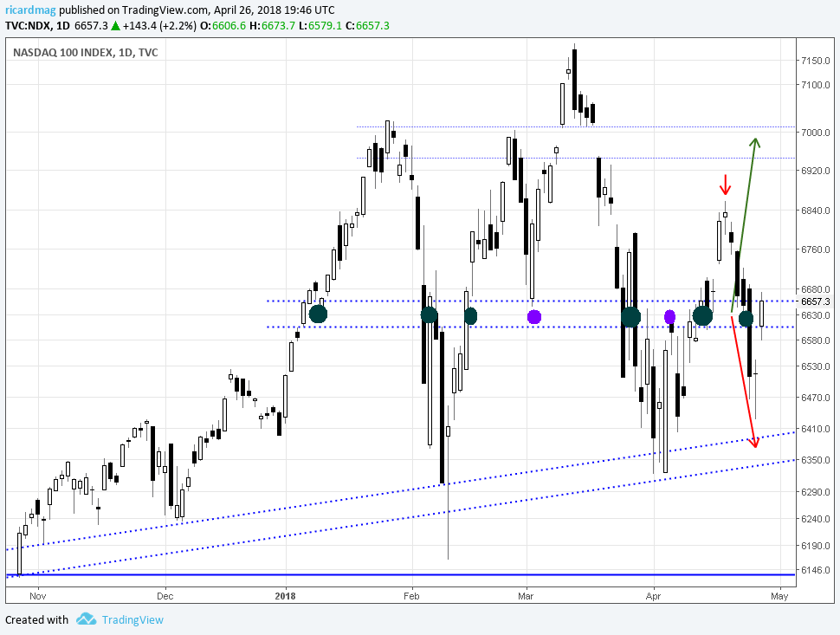Screen dimensions: 840x635
Task: Open the TradingView link at bottom
Action: 132,620
